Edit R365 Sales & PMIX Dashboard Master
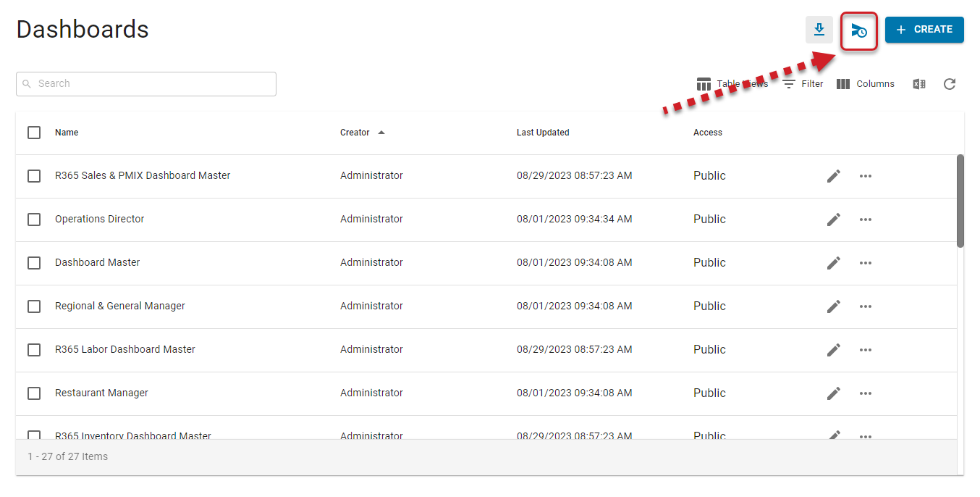 click(x=834, y=176)
